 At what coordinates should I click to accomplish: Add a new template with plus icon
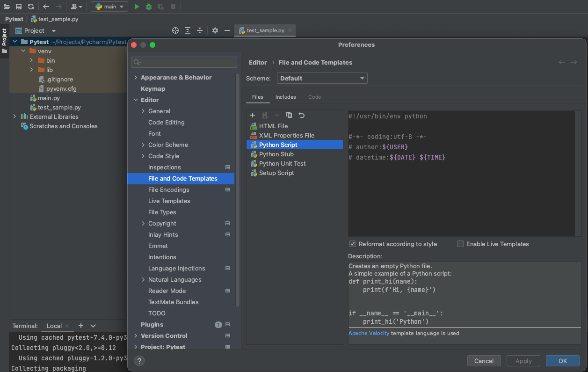[253, 115]
